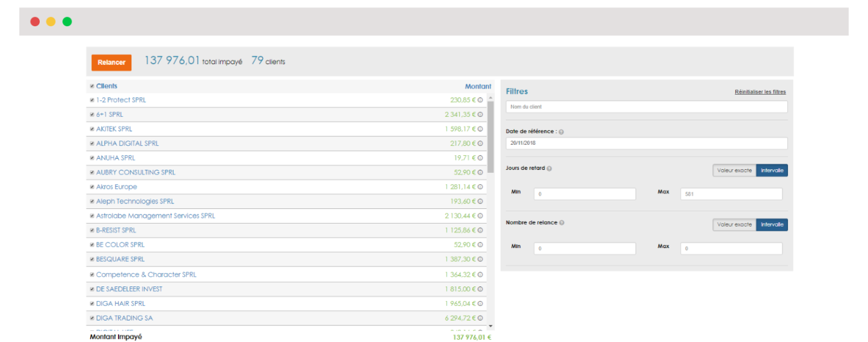Click help icon next to Nombre de relance

coord(562,223)
